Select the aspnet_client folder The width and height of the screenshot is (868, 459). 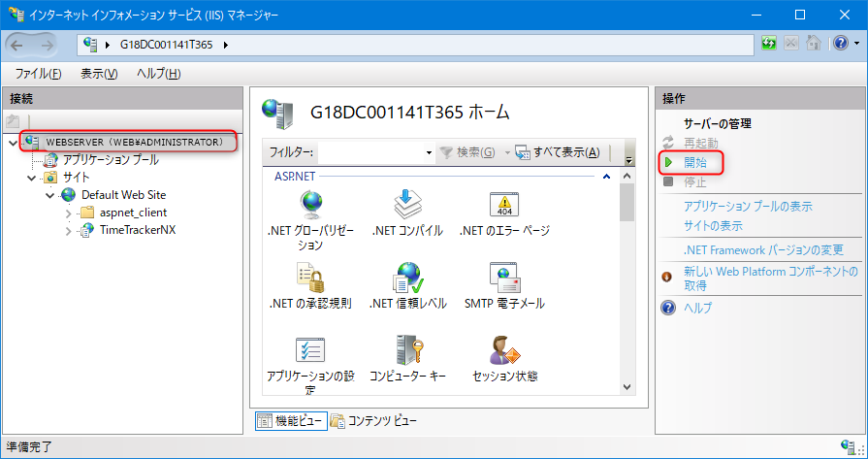coord(133,213)
